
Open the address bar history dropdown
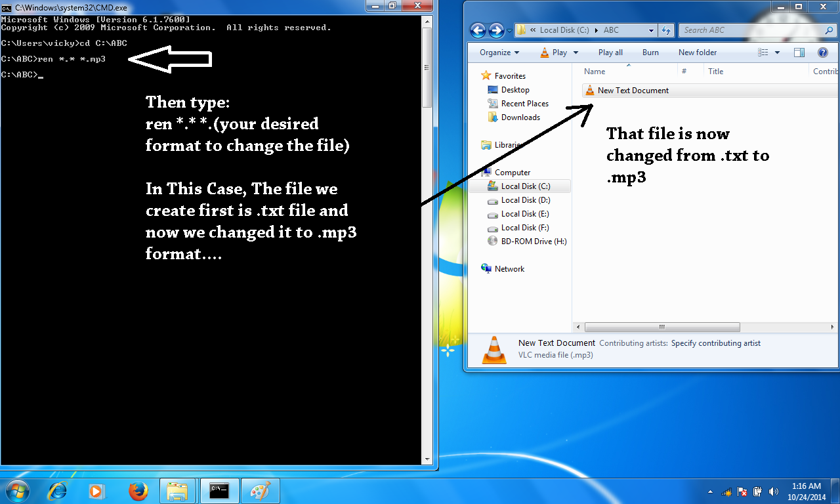(x=651, y=30)
